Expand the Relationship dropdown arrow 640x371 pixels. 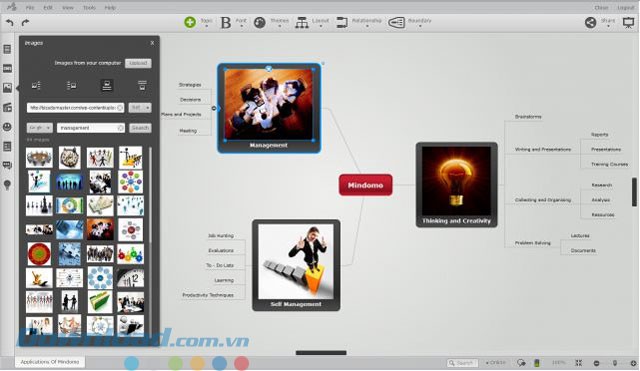(367, 27)
